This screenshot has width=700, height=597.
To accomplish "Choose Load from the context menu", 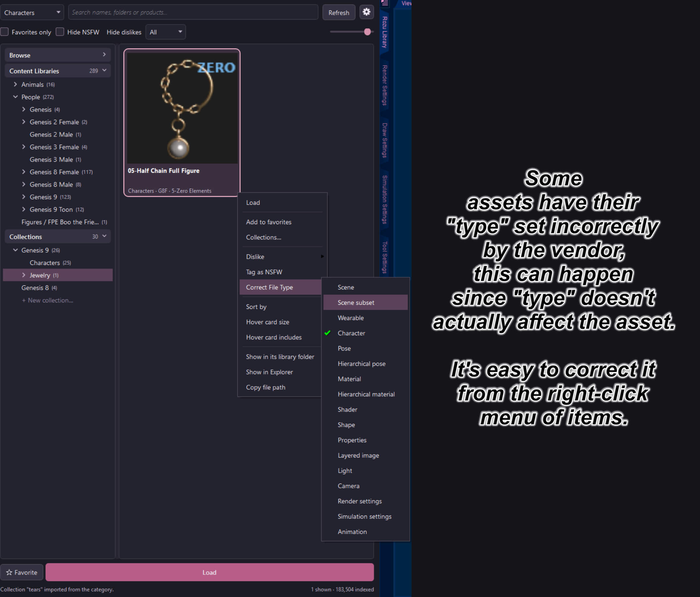I will [x=282, y=203].
